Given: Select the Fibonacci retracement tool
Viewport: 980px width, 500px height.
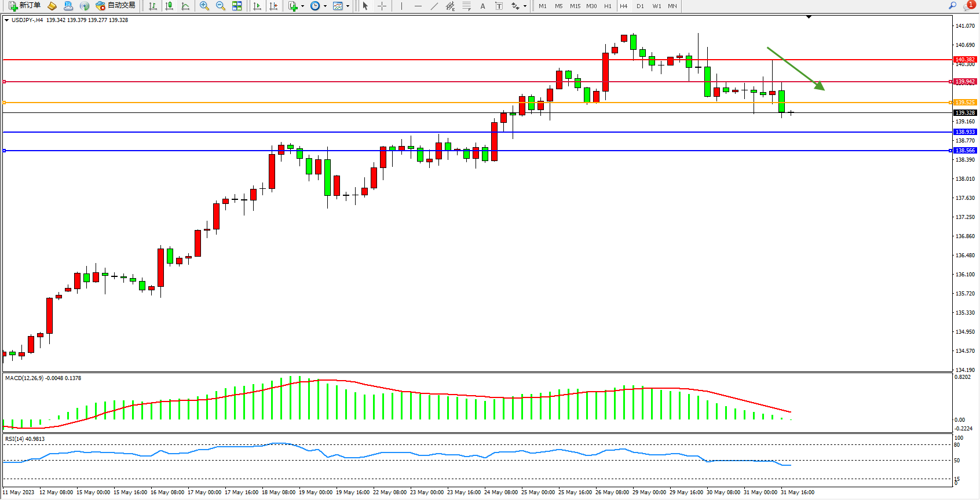Looking at the screenshot, I should (x=466, y=6).
